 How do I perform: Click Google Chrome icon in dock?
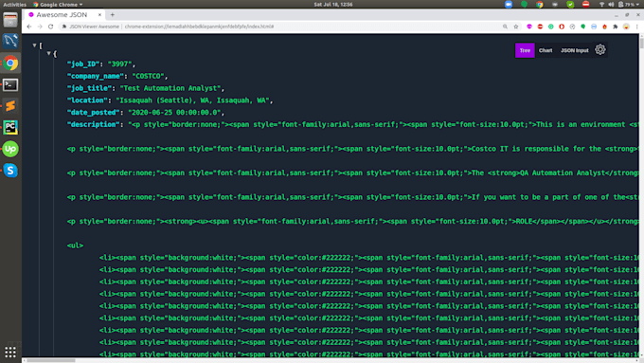pyautogui.click(x=10, y=63)
